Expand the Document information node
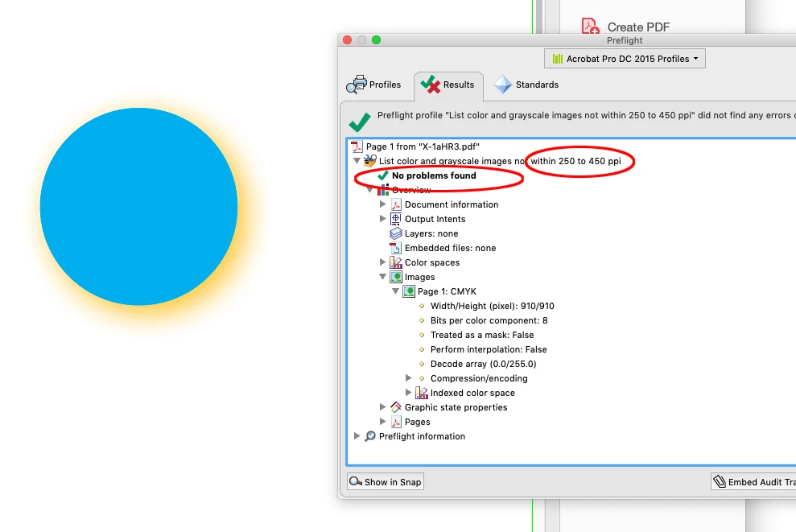Image resolution: width=796 pixels, height=532 pixels. [383, 204]
